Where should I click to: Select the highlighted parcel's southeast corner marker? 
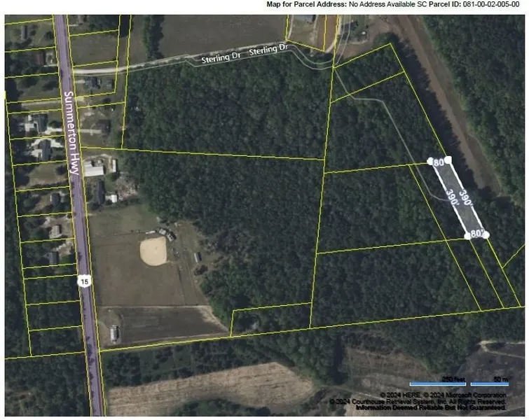tap(486, 234)
